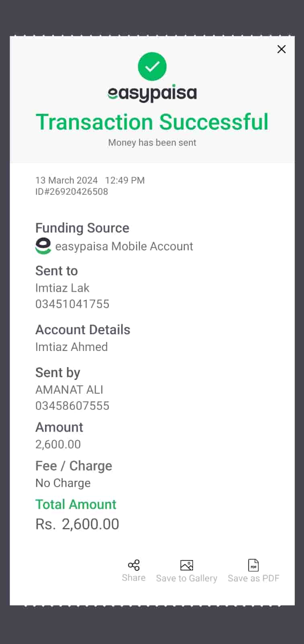Tap the green Total Amount label
Screen dimensions: 304x644
coord(76,504)
